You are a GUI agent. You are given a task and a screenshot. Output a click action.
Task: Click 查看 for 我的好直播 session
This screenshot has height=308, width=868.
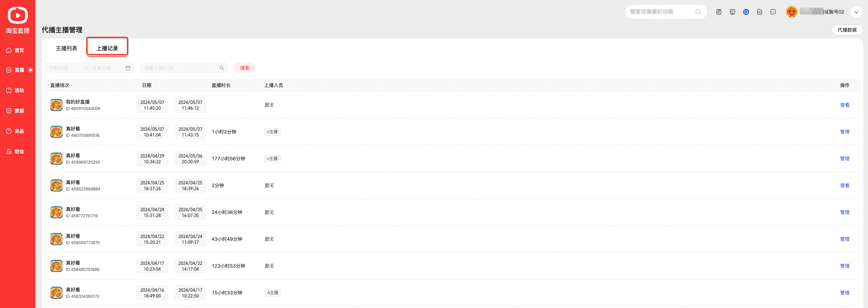(x=845, y=105)
